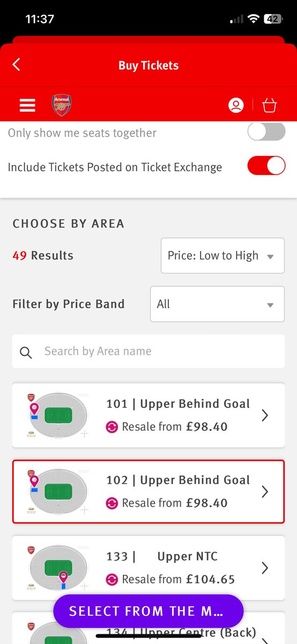Viewport: 297px width, 644px height.
Task: Tap the search magnifier icon
Action: click(26, 352)
